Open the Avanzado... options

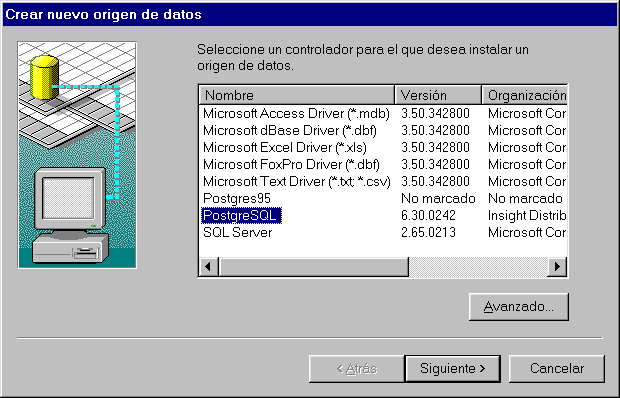pyautogui.click(x=519, y=307)
